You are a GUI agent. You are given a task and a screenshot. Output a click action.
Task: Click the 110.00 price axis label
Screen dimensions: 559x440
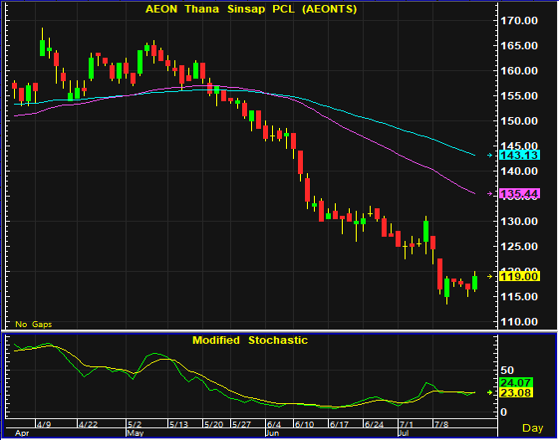coord(519,322)
